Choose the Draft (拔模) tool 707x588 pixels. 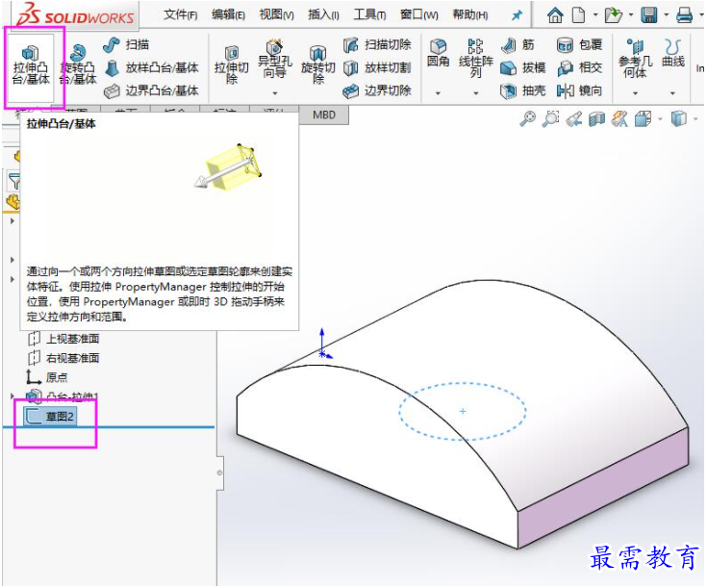pyautogui.click(x=523, y=67)
